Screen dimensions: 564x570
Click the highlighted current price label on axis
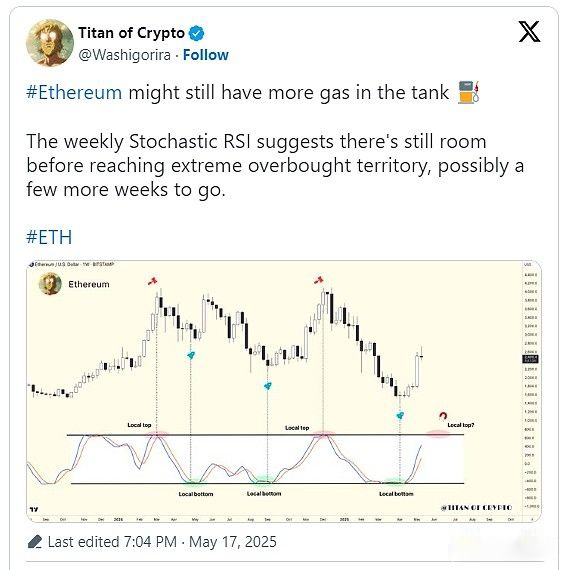pyautogui.click(x=530, y=359)
